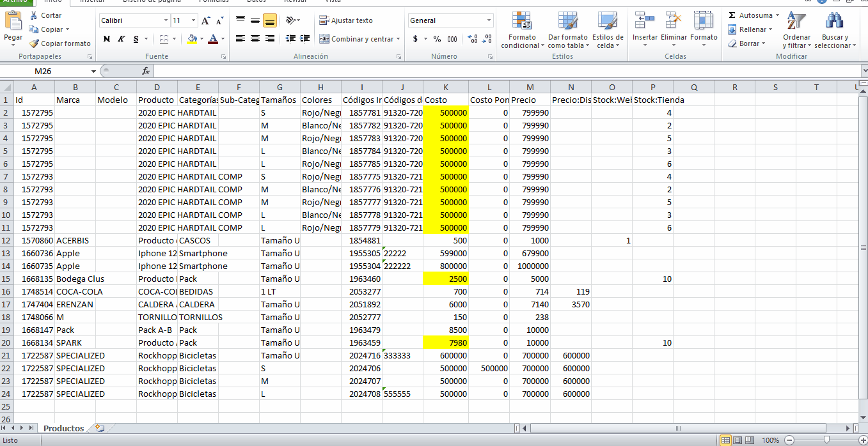This screenshot has height=446, width=868.
Task: Select the Productos sheet tab
Action: (63, 428)
